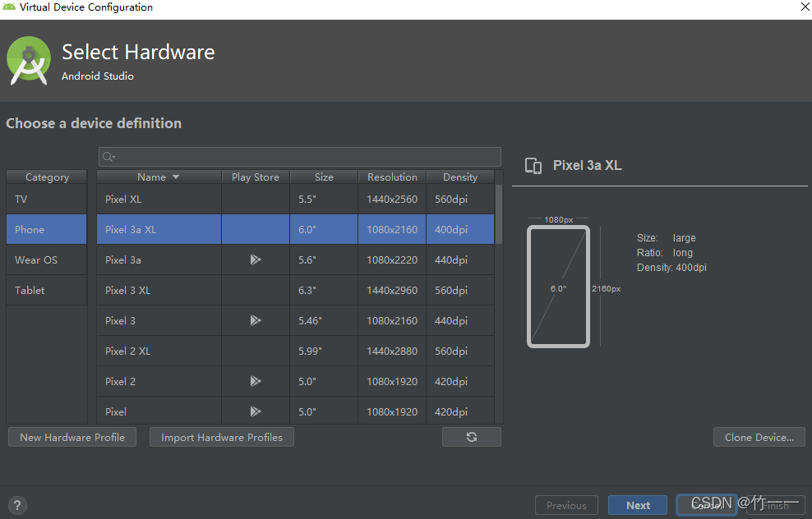Click the 400dpi density cell in table
The image size is (812, 519).
pyautogui.click(x=460, y=229)
